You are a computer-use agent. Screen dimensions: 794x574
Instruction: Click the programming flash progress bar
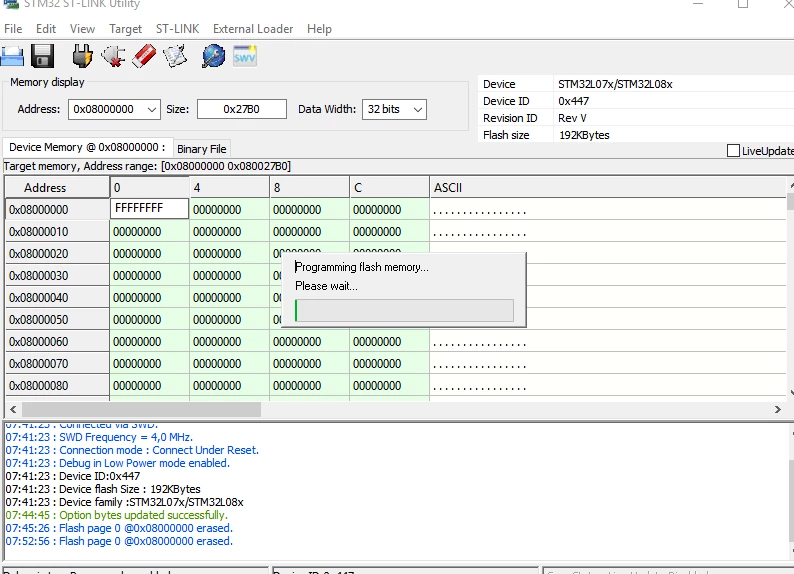coord(404,310)
